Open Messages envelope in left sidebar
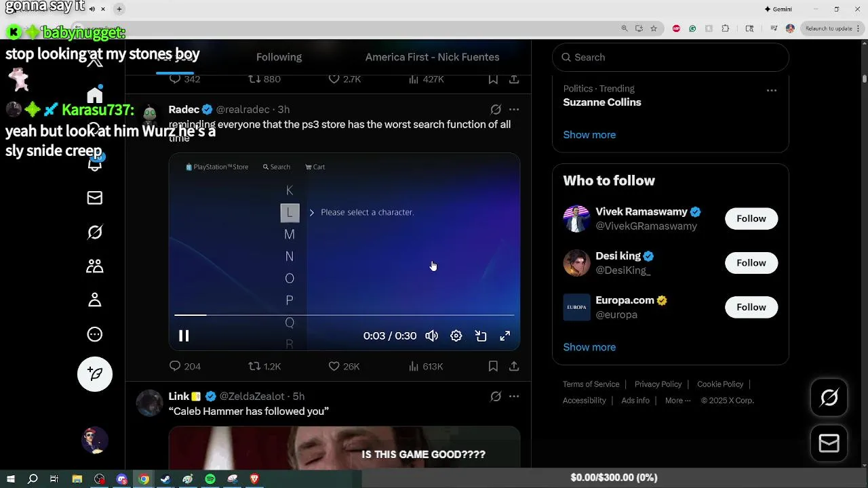 95,198
